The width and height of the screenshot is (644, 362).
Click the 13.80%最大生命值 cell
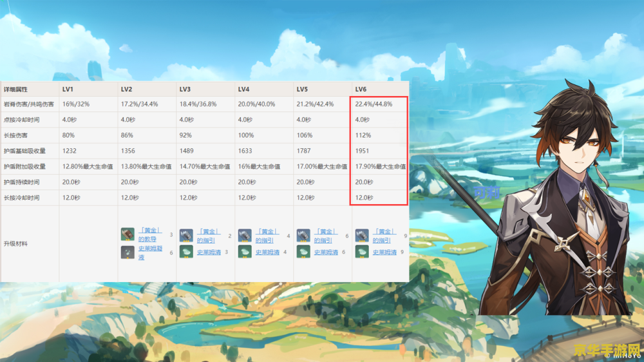click(146, 166)
